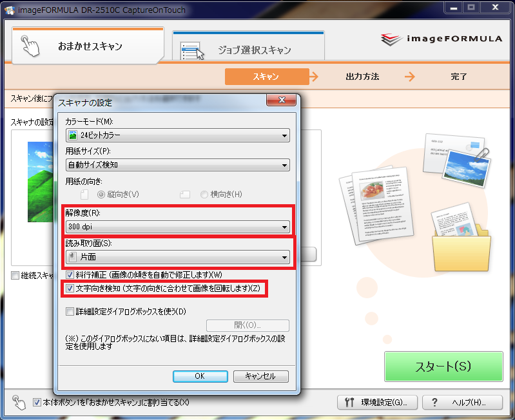Click the hand icon beside 本体ボタン1 checkbox
The height and width of the screenshot is (420, 515).
click(19, 402)
